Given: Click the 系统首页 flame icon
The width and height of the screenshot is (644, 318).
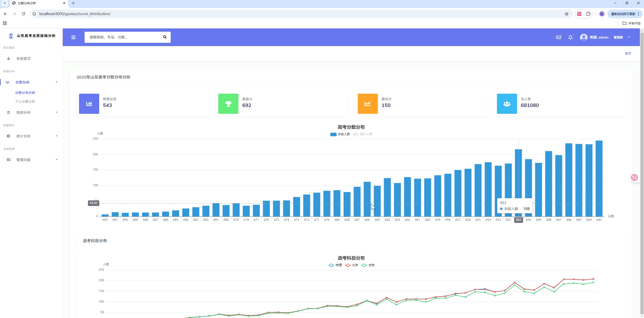Looking at the screenshot, I should [9, 58].
